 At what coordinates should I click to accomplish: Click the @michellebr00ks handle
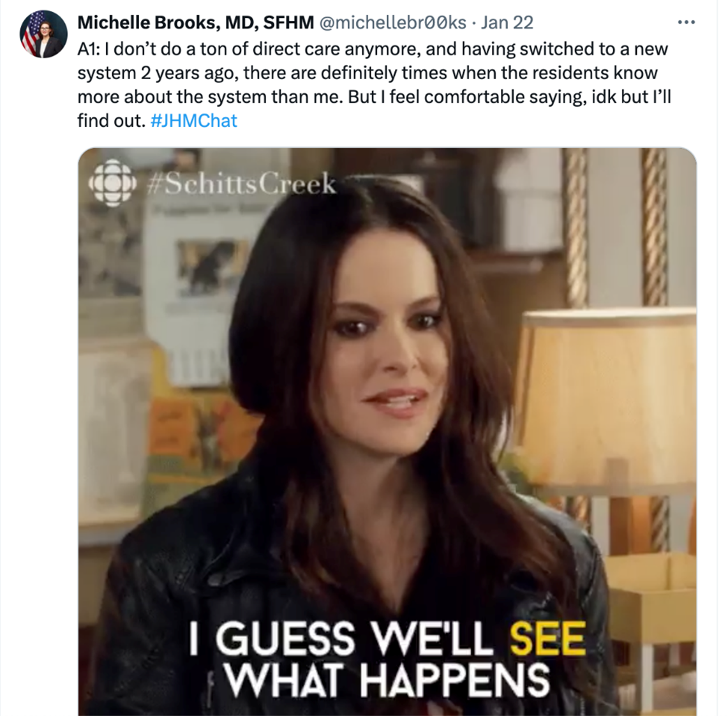point(393,22)
